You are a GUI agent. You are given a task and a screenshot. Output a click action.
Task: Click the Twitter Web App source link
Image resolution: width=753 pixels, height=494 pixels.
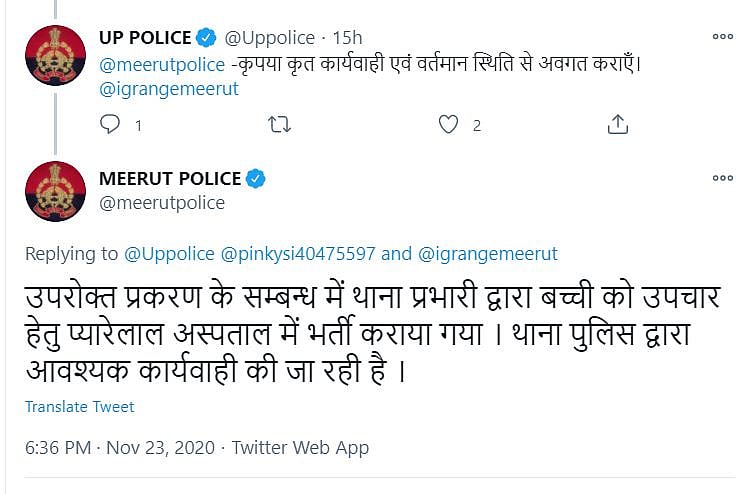(300, 448)
